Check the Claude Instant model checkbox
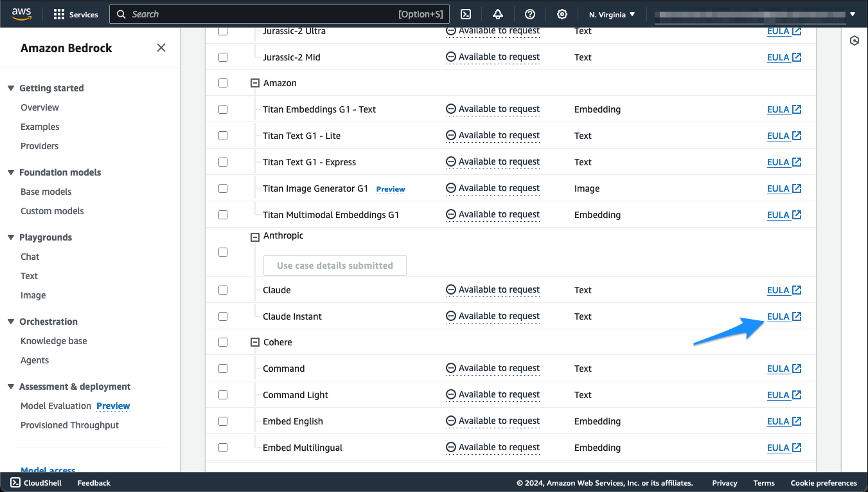The height and width of the screenshot is (492, 868). (223, 316)
